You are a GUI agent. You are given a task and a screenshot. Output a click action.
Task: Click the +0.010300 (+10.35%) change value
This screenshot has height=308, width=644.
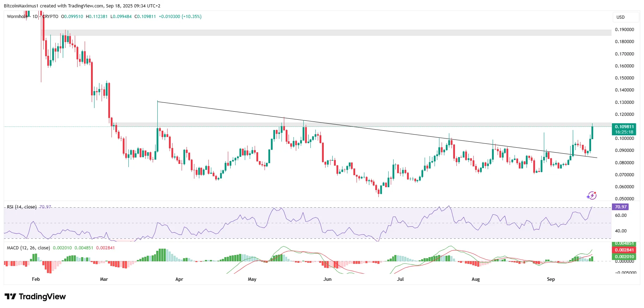[x=180, y=17]
